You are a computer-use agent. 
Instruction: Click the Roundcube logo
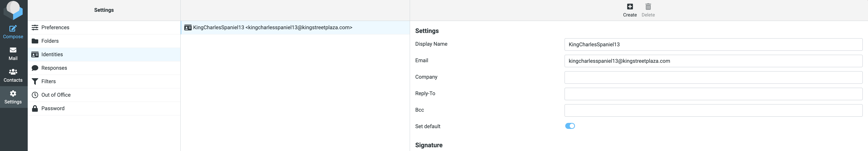click(x=13, y=9)
